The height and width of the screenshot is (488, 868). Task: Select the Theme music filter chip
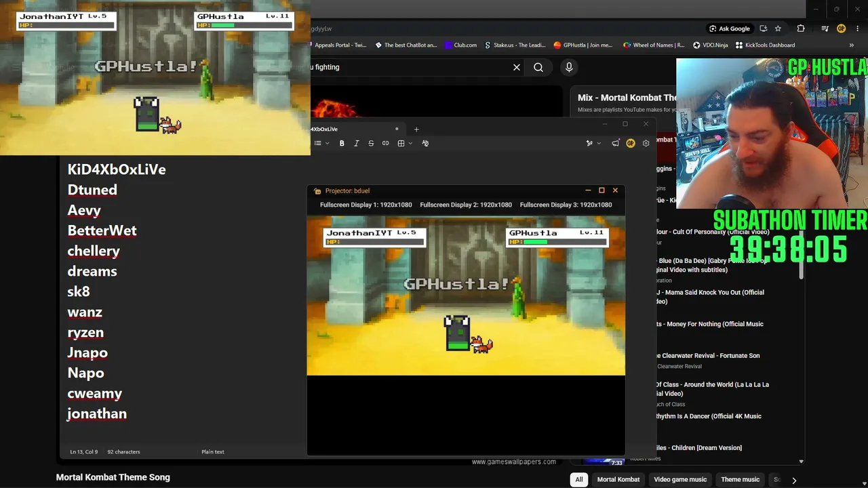click(x=741, y=480)
